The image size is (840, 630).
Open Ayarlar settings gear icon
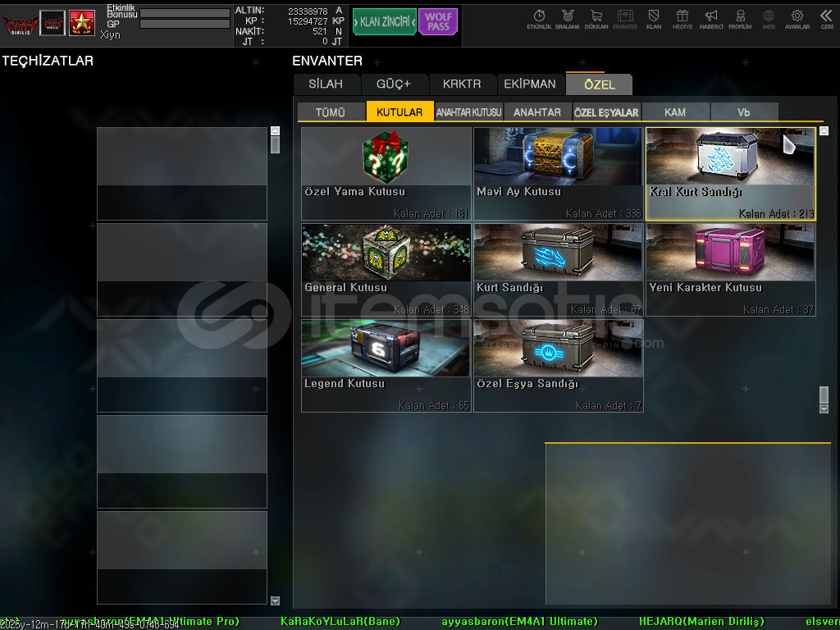click(797, 18)
